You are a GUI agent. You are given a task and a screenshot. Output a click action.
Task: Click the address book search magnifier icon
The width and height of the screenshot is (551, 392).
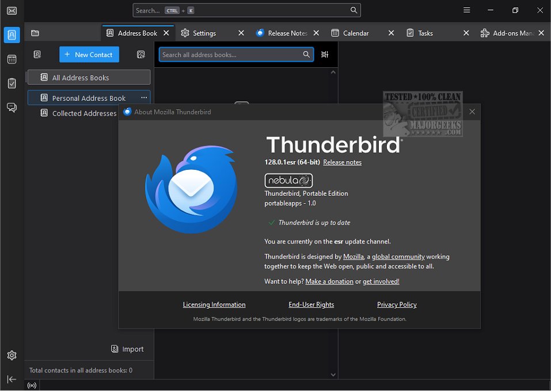(306, 55)
